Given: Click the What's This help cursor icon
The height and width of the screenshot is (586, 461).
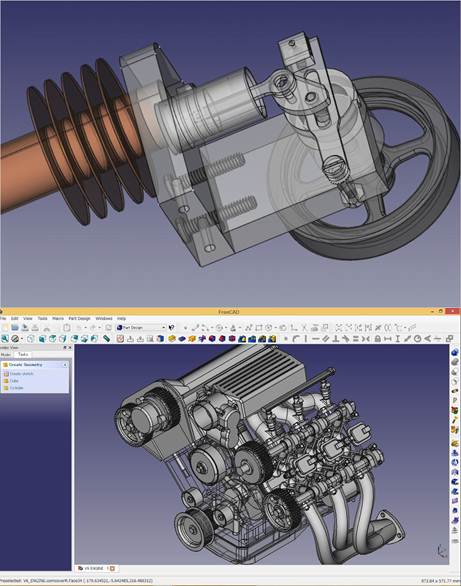Looking at the screenshot, I should point(171,327).
